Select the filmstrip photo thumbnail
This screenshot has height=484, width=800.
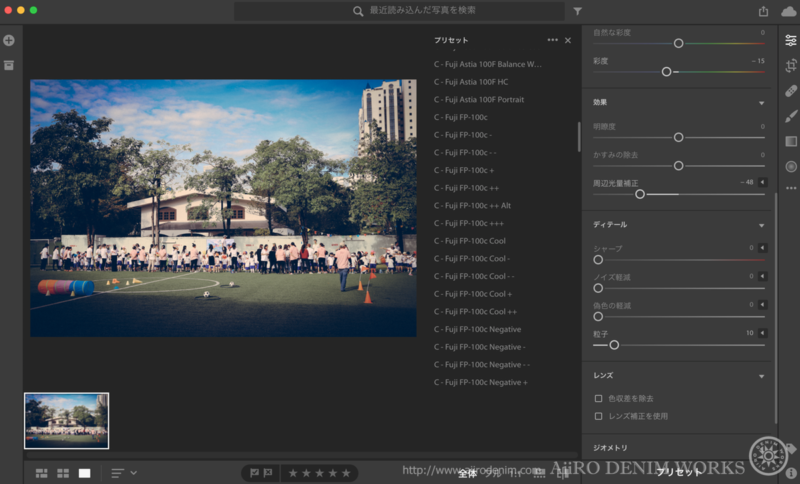(x=66, y=421)
